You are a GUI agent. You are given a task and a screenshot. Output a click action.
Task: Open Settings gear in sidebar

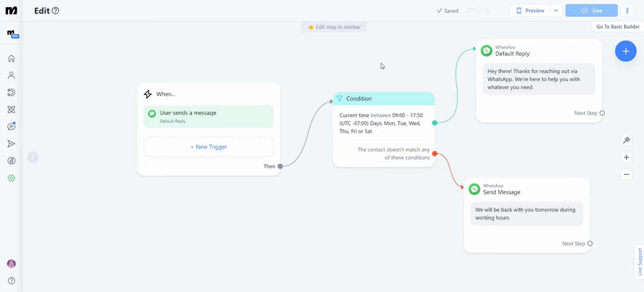(x=11, y=178)
